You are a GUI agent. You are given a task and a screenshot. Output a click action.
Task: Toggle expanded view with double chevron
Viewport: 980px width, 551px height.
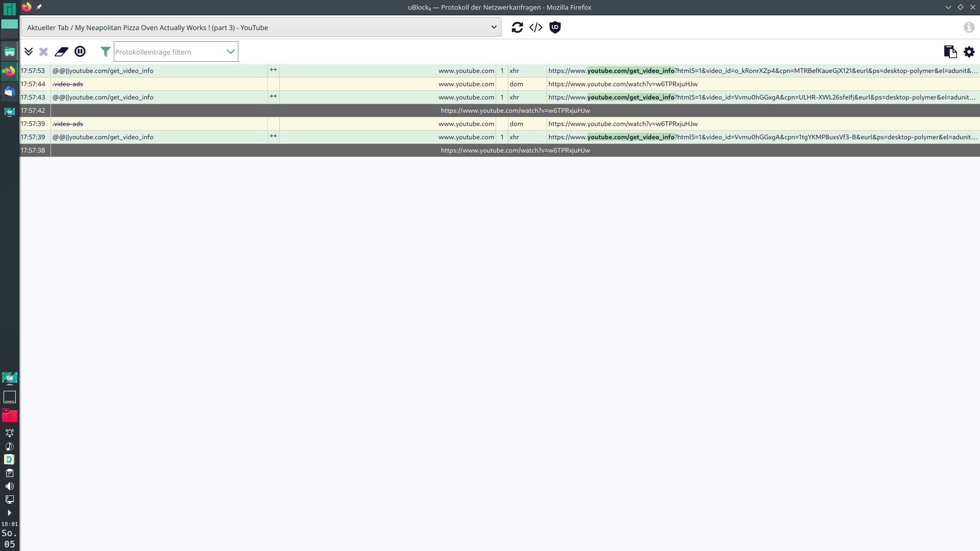(29, 52)
